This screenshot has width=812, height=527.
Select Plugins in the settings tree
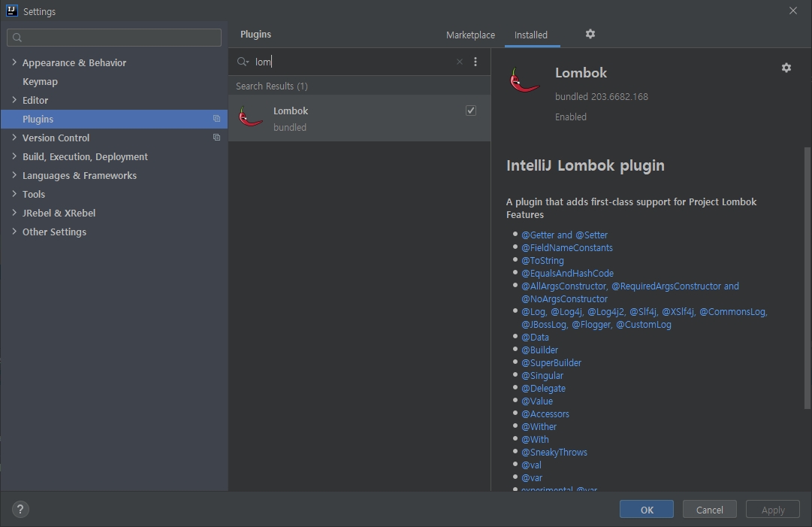pos(114,119)
